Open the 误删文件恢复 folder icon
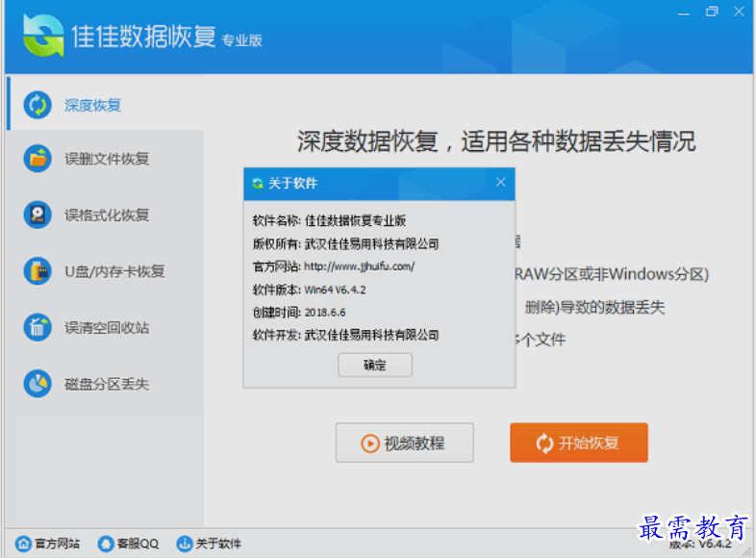This screenshot has width=756, height=558. click(38, 158)
